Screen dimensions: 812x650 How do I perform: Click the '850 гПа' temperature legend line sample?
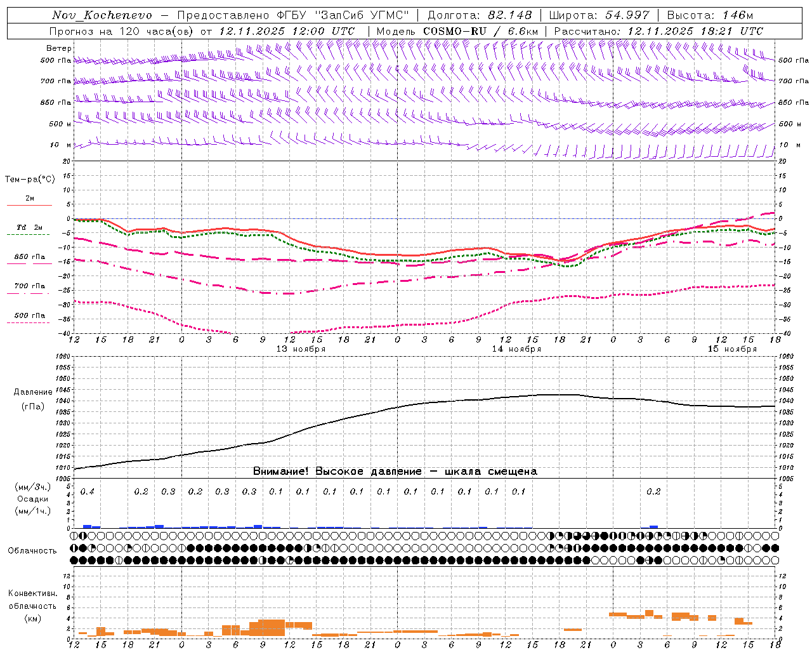click(x=29, y=263)
